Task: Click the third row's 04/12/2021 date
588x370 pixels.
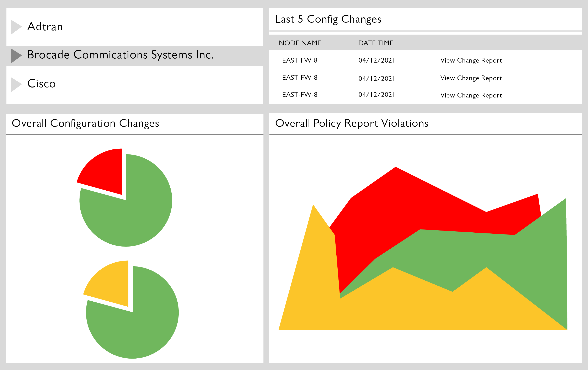Action: tap(376, 95)
